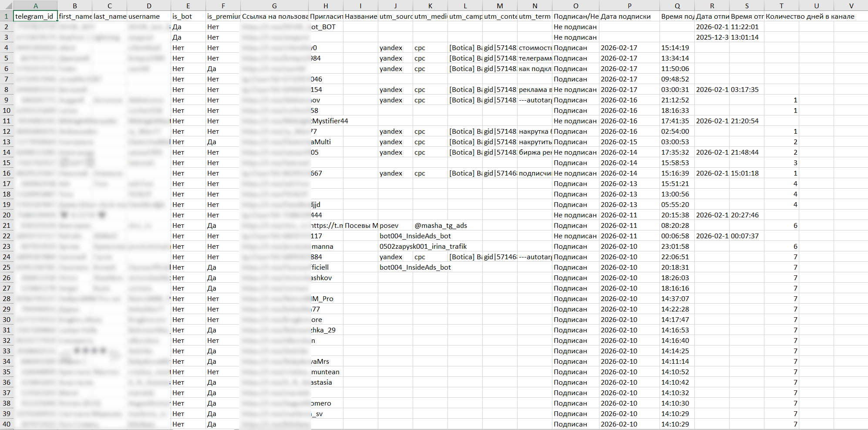Click the aMulti cell in row 13
Image resolution: width=868 pixels, height=430 pixels.
click(322, 142)
